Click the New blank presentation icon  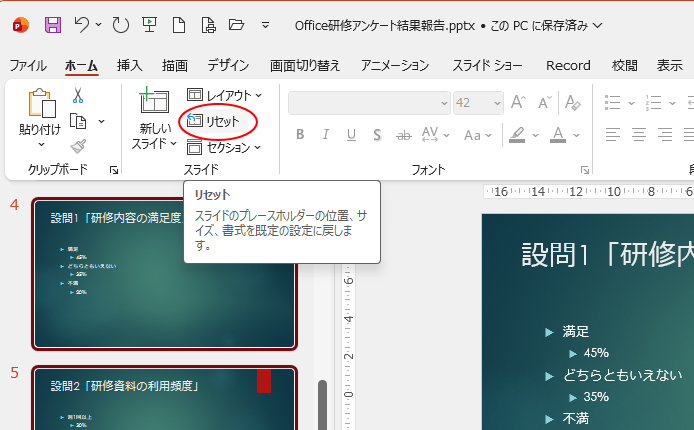pyautogui.click(x=179, y=25)
